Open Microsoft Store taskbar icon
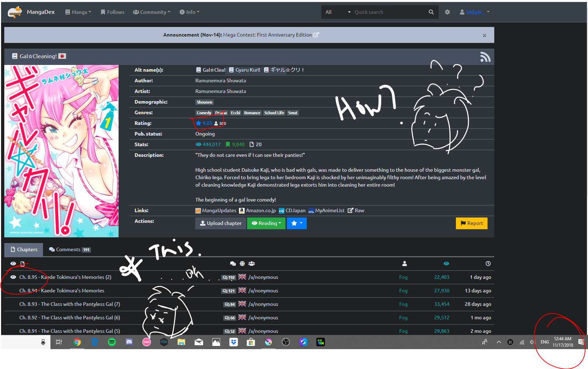This screenshot has height=369, width=588. [x=251, y=342]
